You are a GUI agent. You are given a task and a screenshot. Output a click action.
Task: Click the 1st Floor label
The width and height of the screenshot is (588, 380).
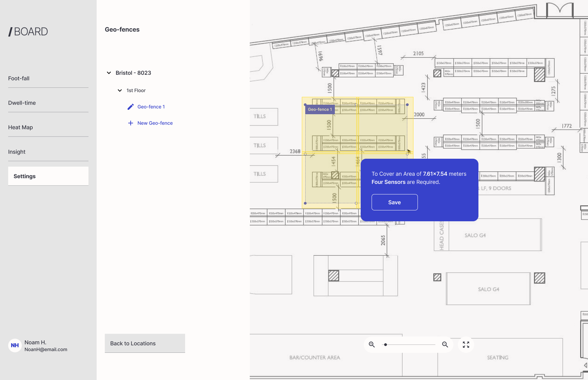pos(136,90)
